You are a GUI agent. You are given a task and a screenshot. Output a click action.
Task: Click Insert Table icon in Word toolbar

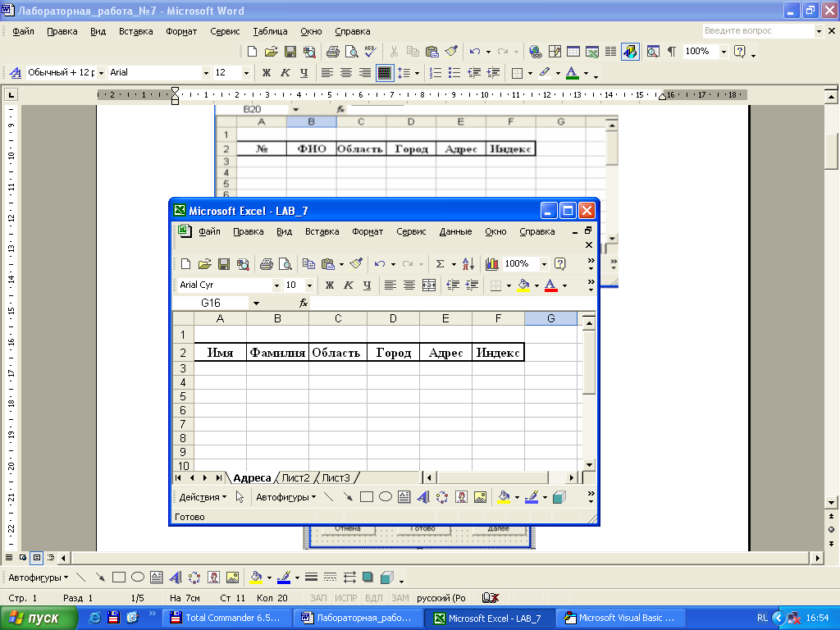pos(573,52)
